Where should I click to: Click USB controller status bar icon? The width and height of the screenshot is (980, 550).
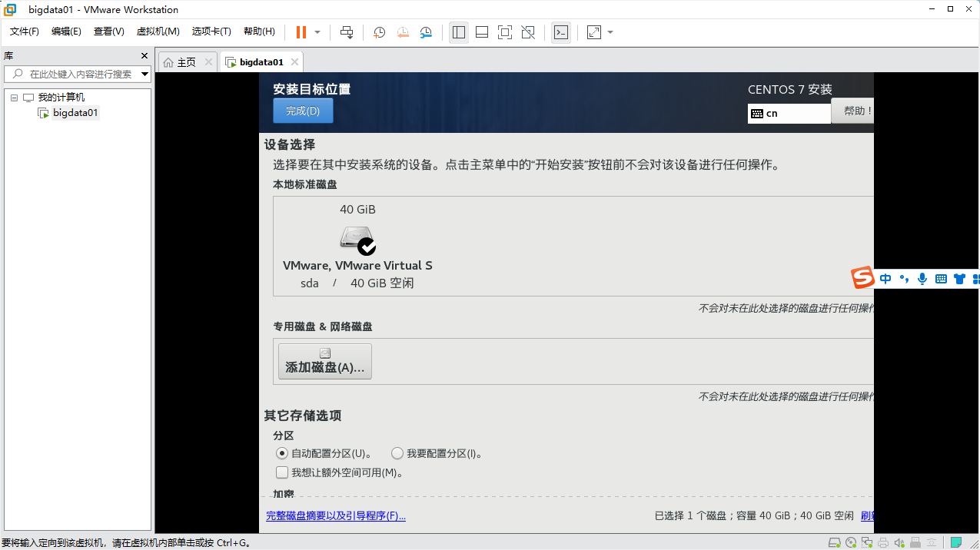coord(915,542)
